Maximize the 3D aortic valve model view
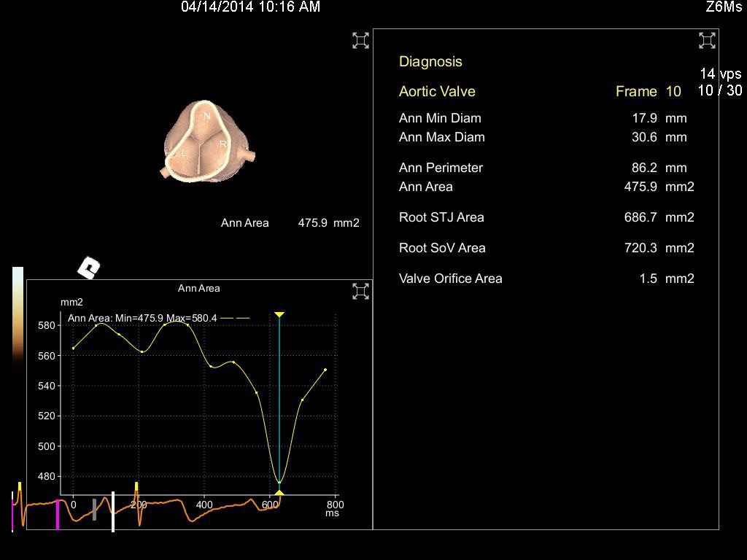 coord(360,41)
